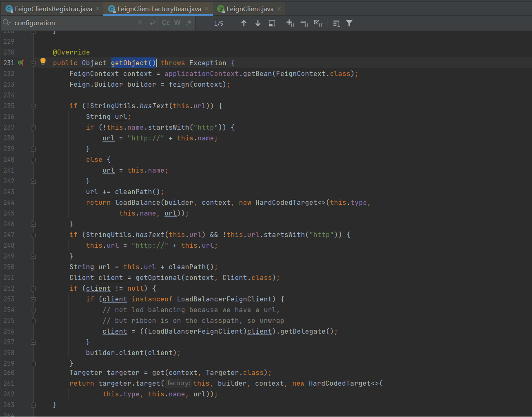Screen dimensions: 532x417
Task: Click 'Targeter.class' on line 260
Action: click(x=235, y=372)
